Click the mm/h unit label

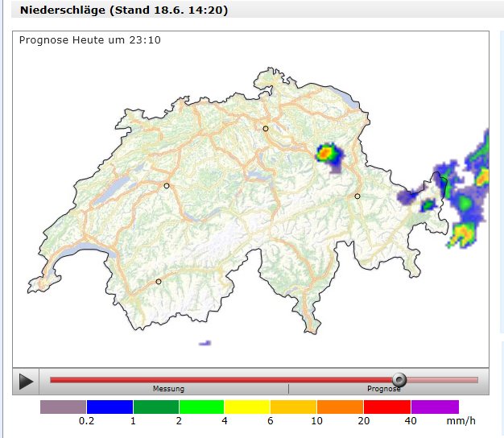tap(462, 421)
